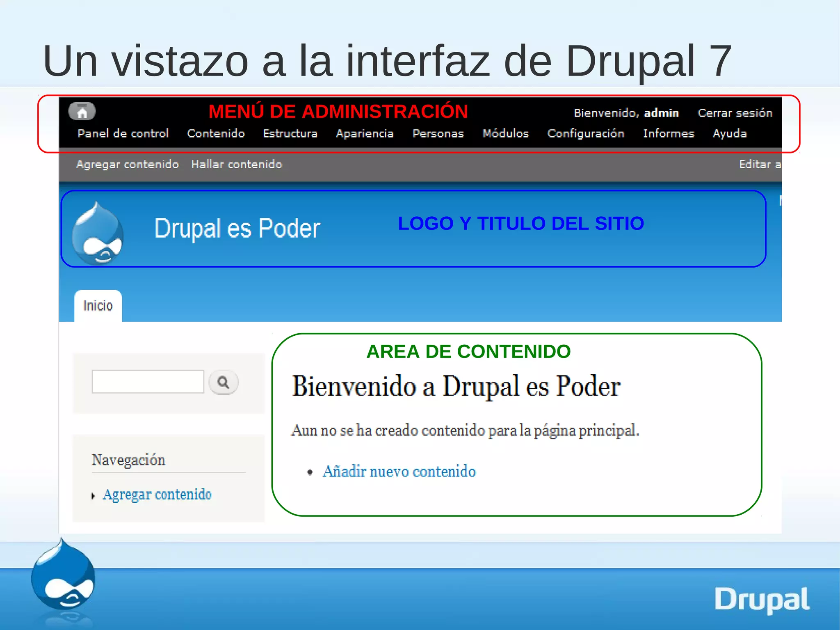Open the Configuración admin menu
The height and width of the screenshot is (630, 840).
(x=586, y=133)
